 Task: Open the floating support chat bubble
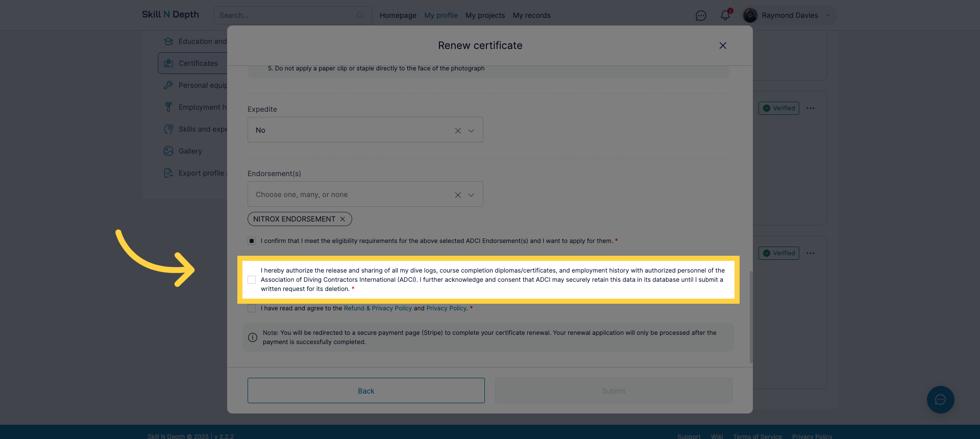(941, 400)
